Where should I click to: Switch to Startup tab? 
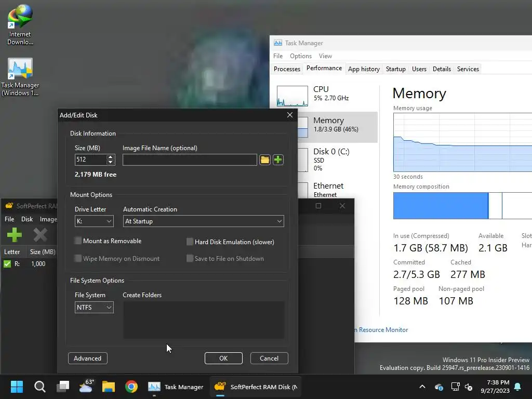[x=395, y=69]
